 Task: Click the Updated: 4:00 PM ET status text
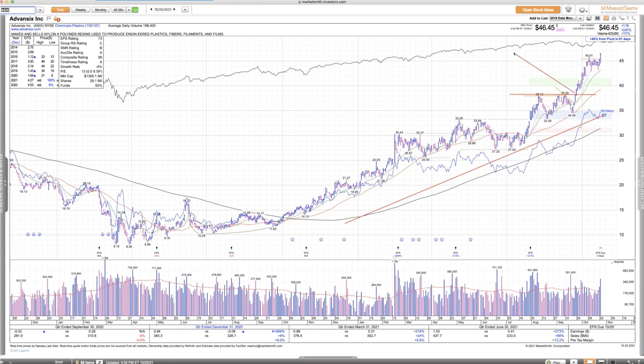[129, 362]
